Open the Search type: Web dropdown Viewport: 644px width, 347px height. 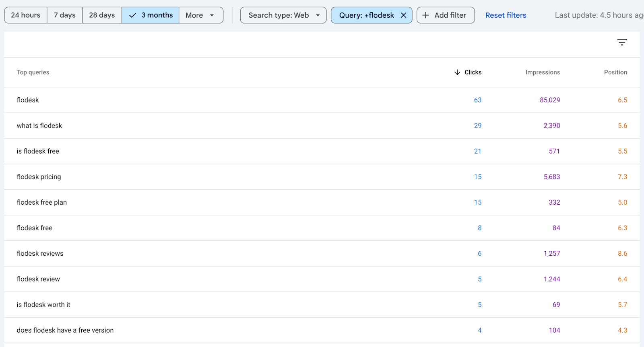(x=283, y=15)
